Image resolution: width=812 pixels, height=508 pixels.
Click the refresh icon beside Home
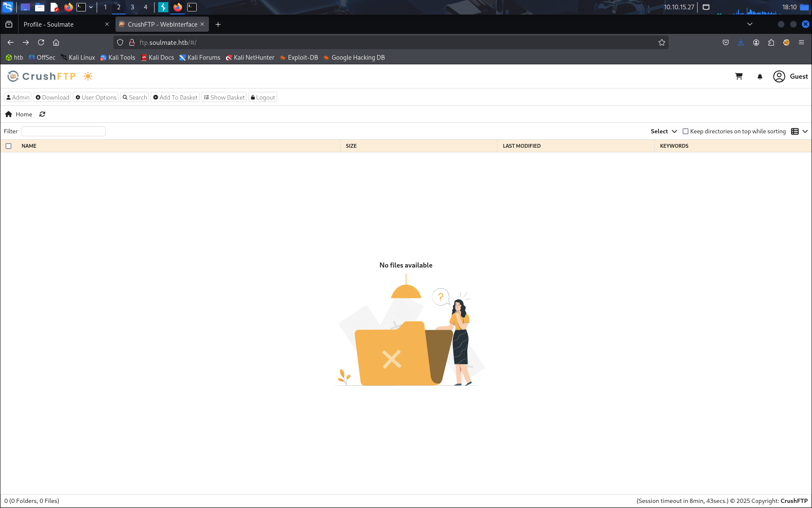pos(42,114)
